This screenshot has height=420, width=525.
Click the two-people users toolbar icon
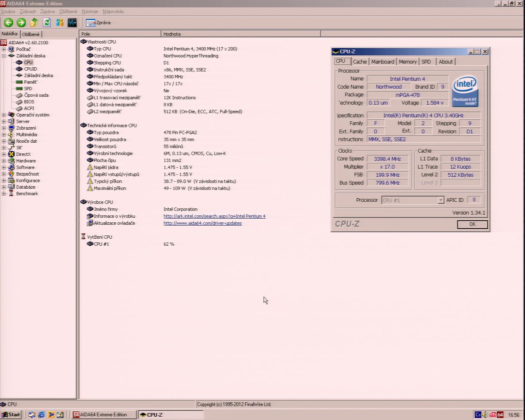pyautogui.click(x=59, y=23)
